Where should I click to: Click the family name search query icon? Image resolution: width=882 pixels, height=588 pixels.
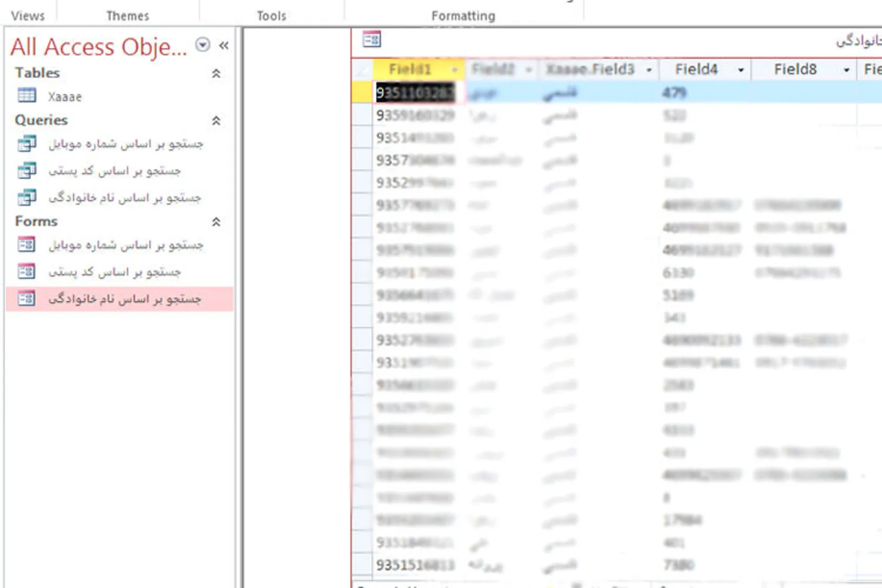pos(26,197)
